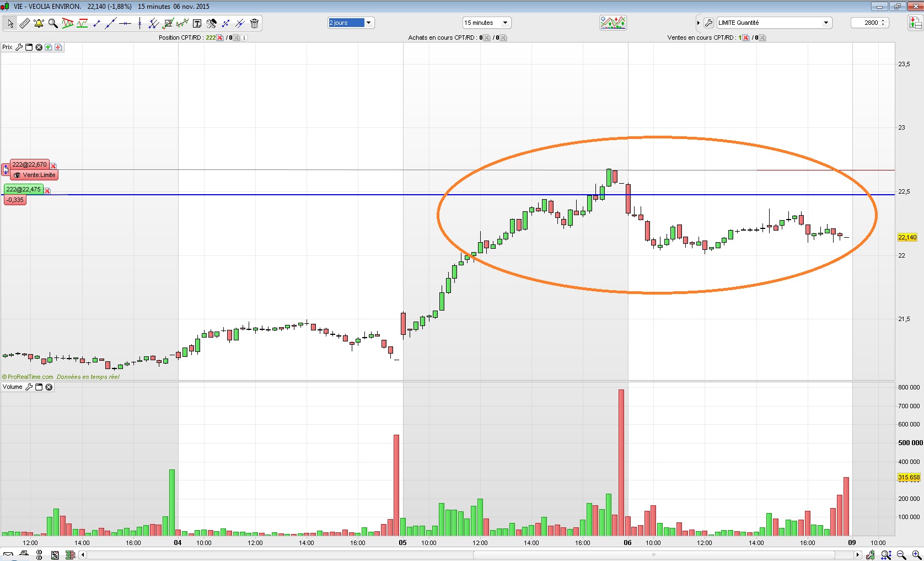Click the red sell arrow in Prix panel
Image resolution: width=924 pixels, height=561 pixels.
click(58, 47)
